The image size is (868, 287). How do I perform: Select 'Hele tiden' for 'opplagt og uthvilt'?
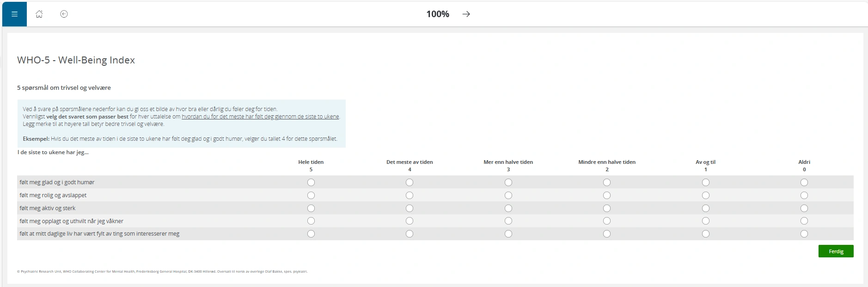[311, 221]
